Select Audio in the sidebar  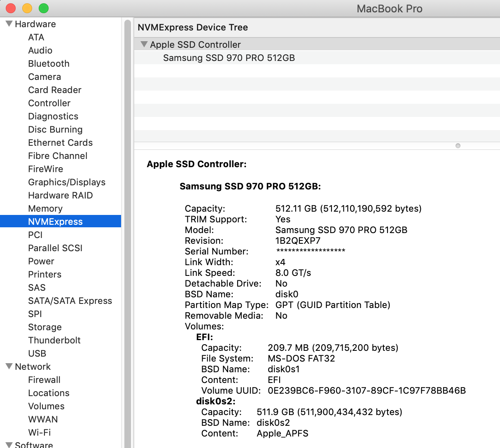click(x=40, y=50)
